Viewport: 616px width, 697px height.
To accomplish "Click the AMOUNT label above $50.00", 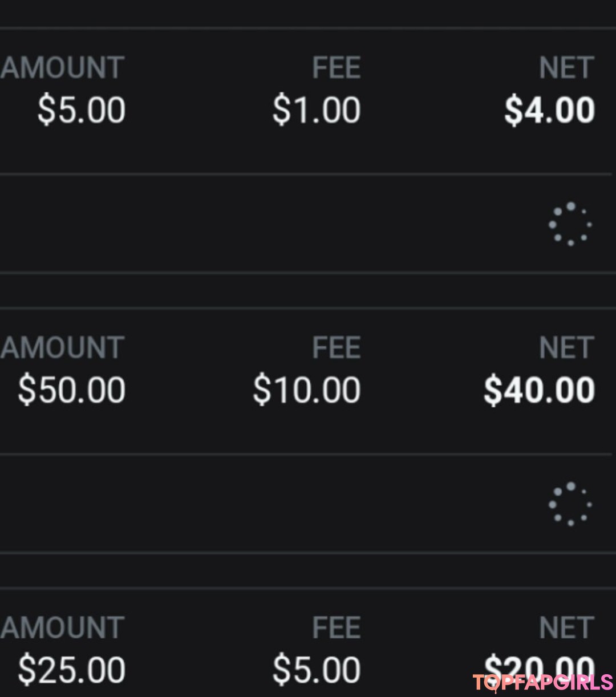I will point(63,348).
